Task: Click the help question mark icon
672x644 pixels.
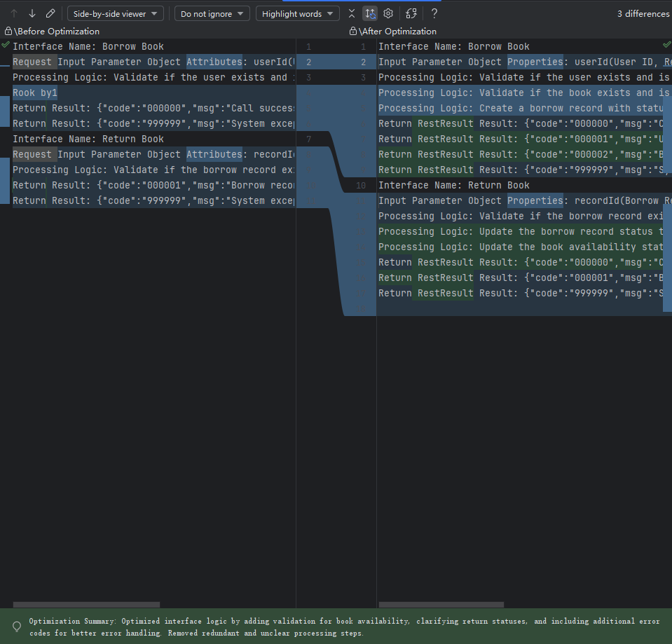Action: 434,13
